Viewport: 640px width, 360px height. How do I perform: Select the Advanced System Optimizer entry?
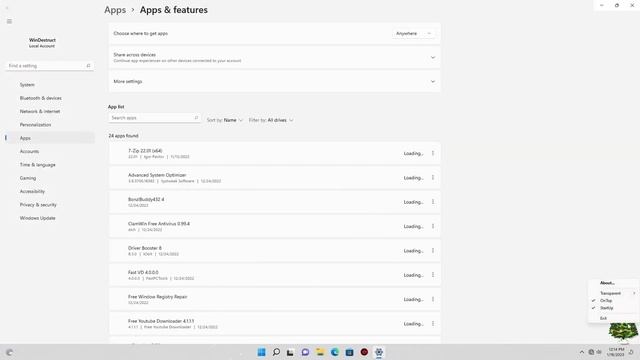coord(274,178)
